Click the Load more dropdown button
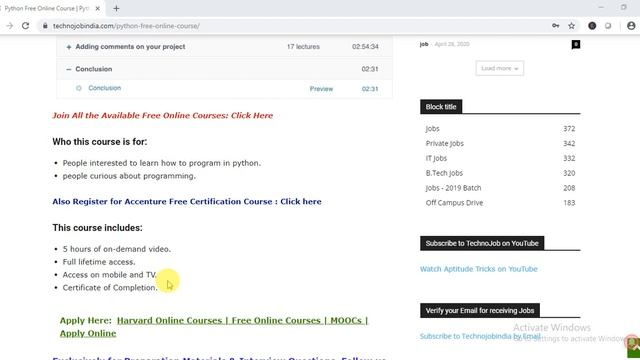This screenshot has height=360, width=640. pyautogui.click(x=500, y=68)
